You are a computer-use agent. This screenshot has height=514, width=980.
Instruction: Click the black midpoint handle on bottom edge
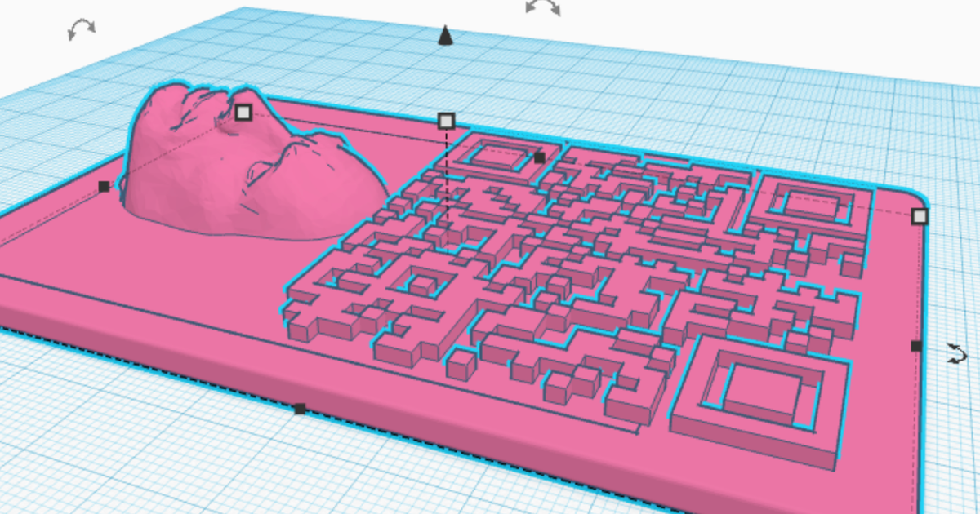tap(299, 408)
